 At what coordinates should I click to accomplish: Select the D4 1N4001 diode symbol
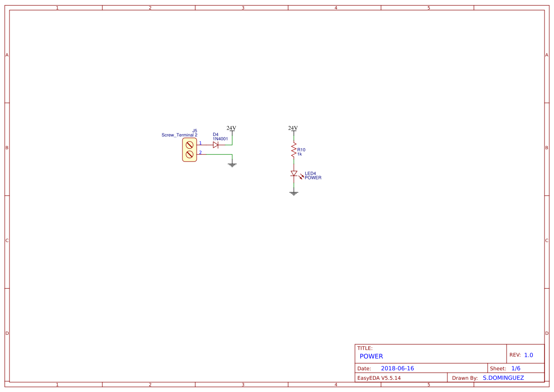[x=216, y=144]
